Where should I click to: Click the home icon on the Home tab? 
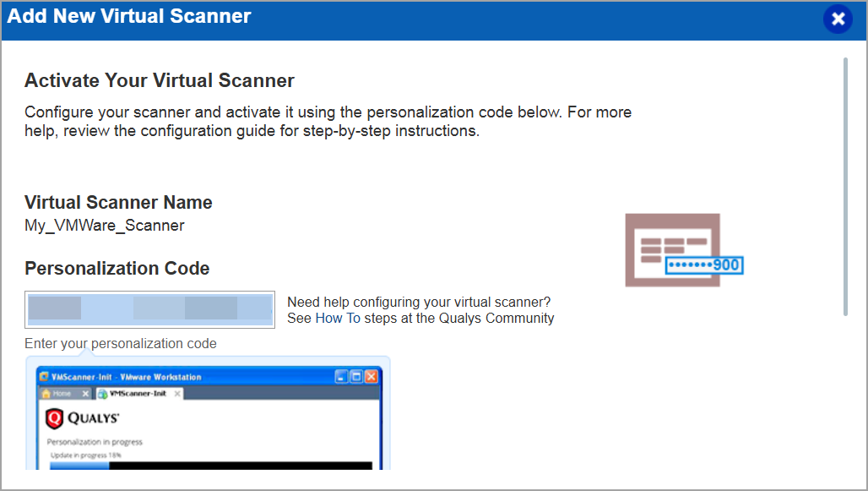click(46, 393)
